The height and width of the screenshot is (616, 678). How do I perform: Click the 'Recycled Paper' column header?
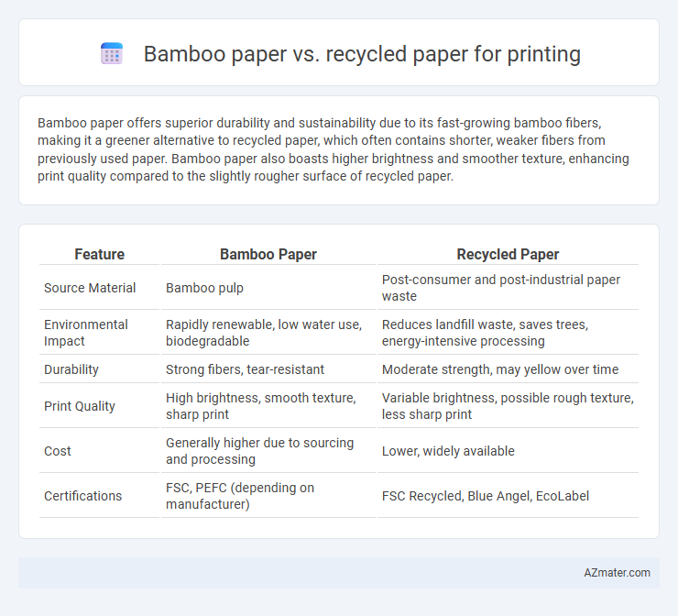click(508, 254)
